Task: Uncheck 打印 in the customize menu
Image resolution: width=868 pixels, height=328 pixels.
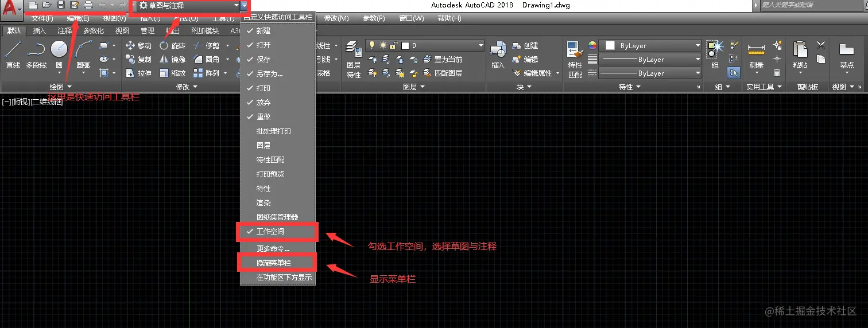Action: tap(278, 88)
